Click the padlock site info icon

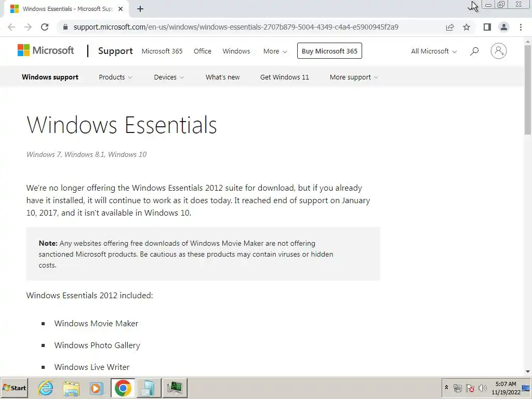pos(65,27)
